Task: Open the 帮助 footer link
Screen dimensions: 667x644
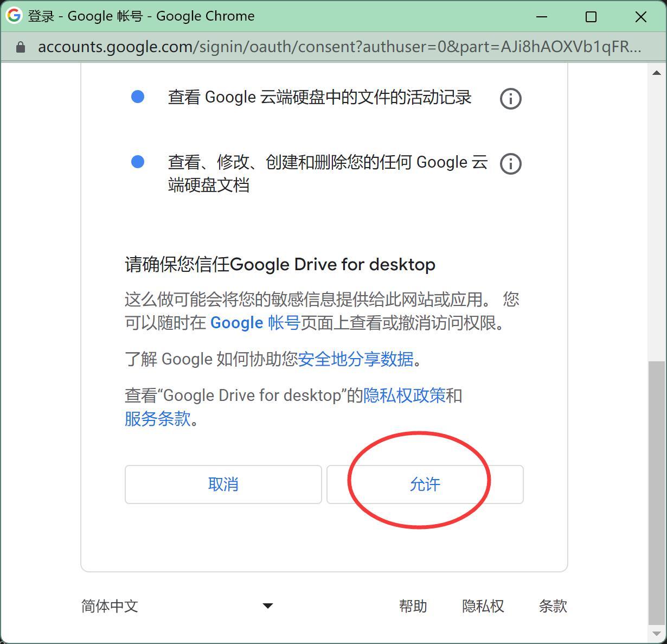Action: (413, 606)
